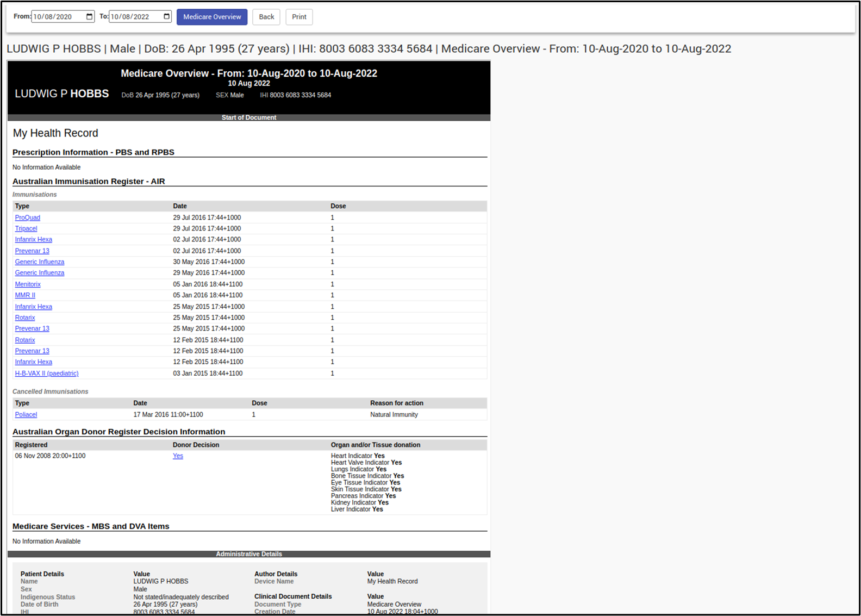Viewport: 861px width, 616px height.
Task: Click the From date input field
Action: coord(63,17)
